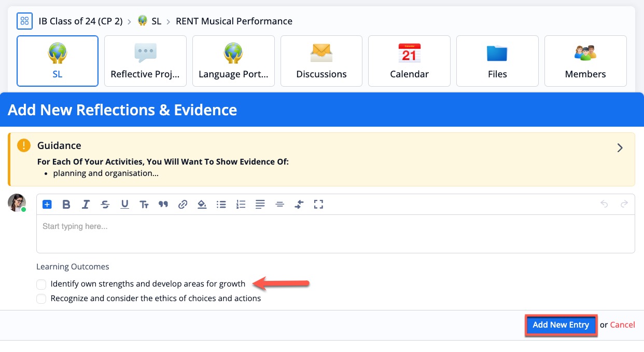The height and width of the screenshot is (352, 644).
Task: Expand the Guidance panel with the chevron
Action: 620,148
